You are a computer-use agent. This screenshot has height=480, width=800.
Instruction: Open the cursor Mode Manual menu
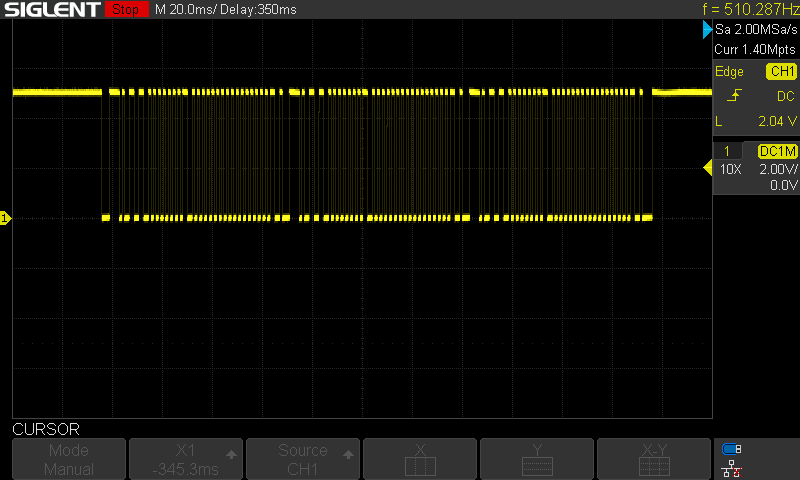69,459
